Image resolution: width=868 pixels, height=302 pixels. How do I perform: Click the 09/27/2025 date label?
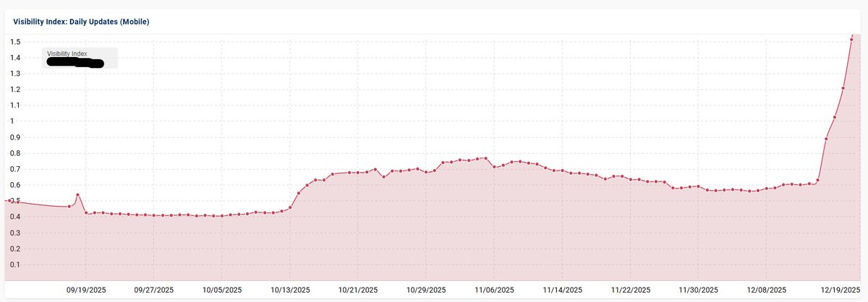point(154,290)
